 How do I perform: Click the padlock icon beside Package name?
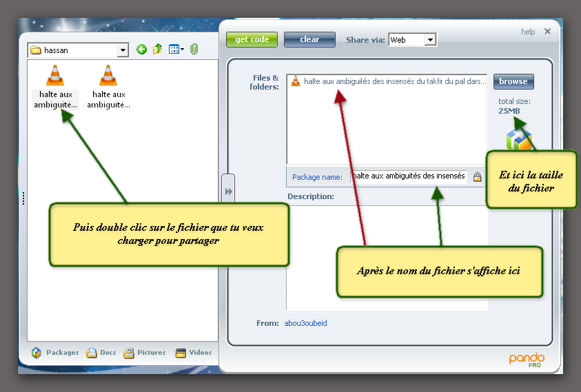[477, 177]
